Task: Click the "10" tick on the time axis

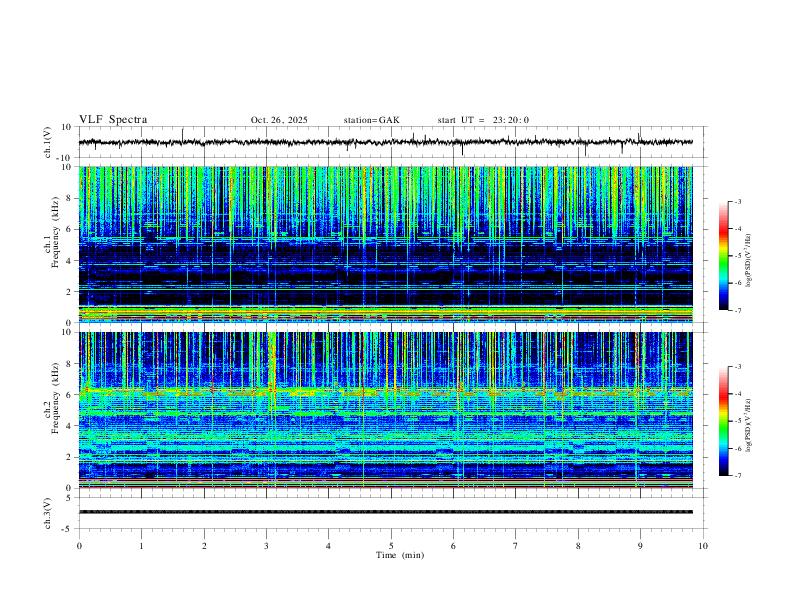Action: (703, 546)
